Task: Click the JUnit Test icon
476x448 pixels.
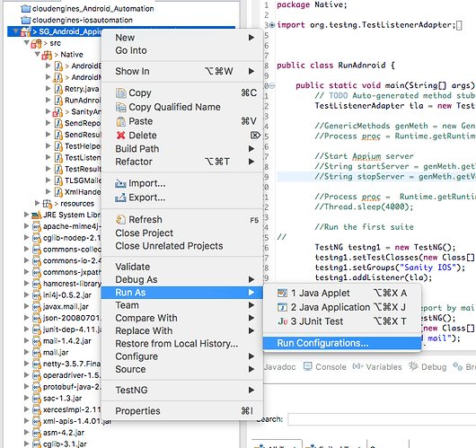Action: (x=283, y=321)
